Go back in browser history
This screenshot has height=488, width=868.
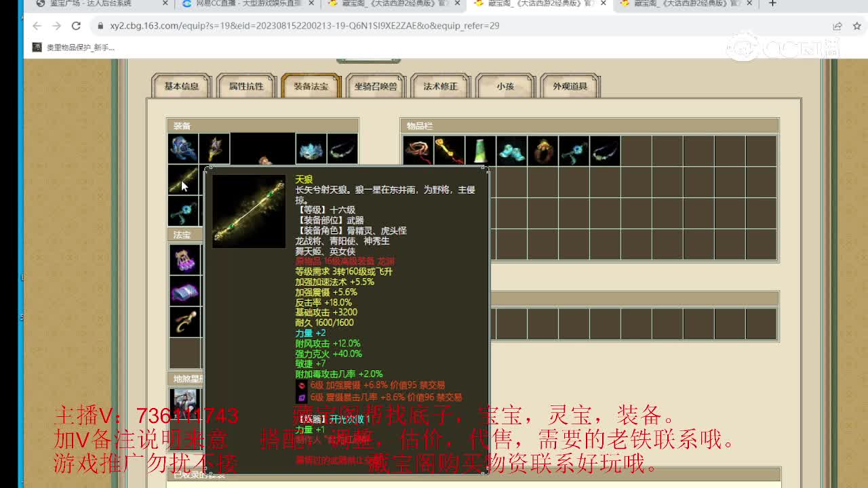point(37,26)
